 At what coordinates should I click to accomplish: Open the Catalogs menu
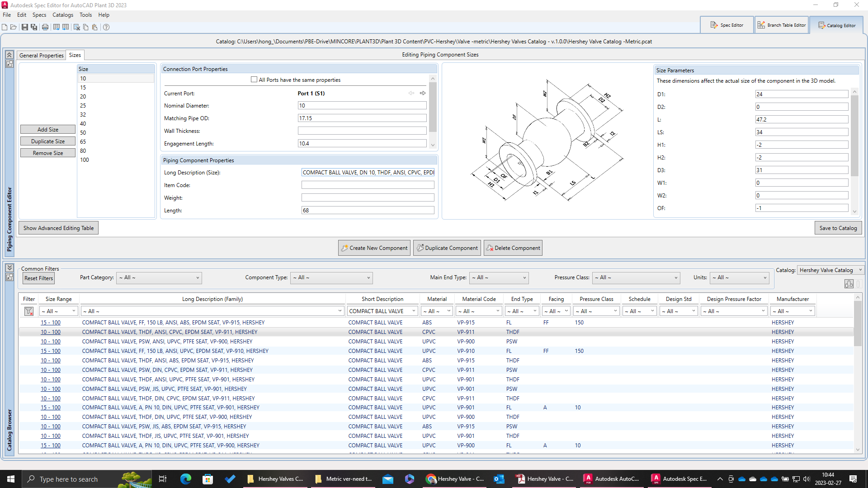tap(63, 15)
